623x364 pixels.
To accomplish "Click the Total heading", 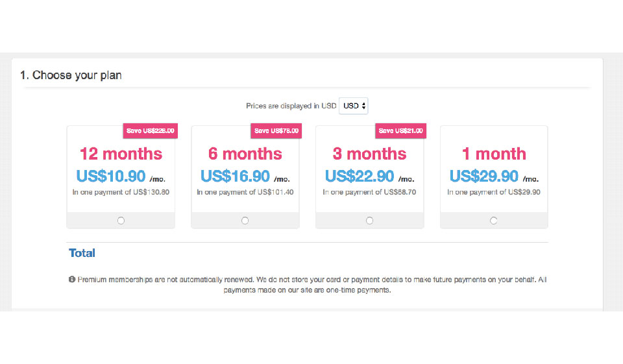I will 82,253.
